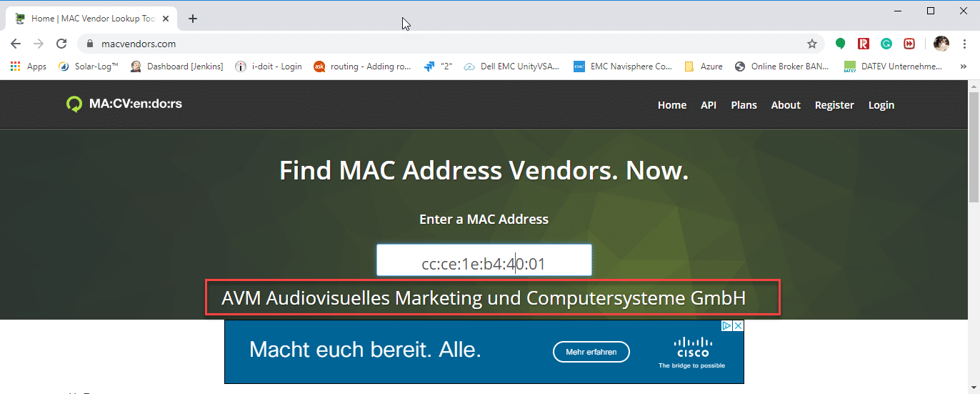
Task: View site info via the padlock icon
Action: click(x=90, y=44)
